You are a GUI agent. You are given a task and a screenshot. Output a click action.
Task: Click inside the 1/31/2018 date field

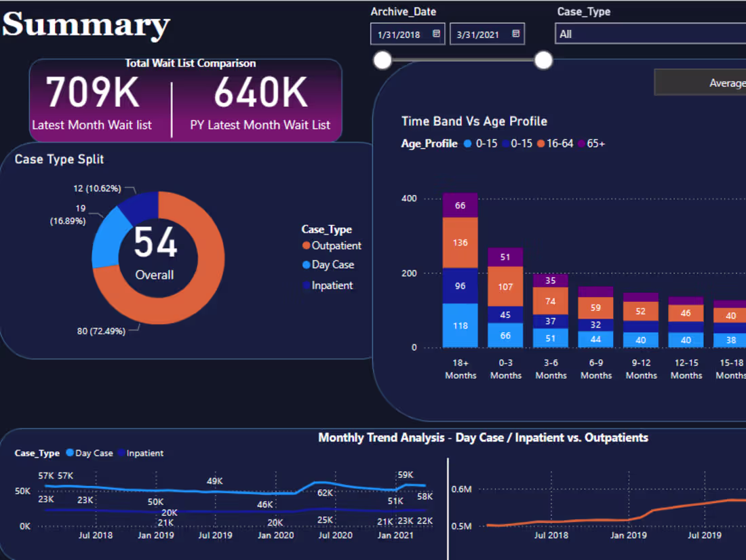(x=400, y=33)
